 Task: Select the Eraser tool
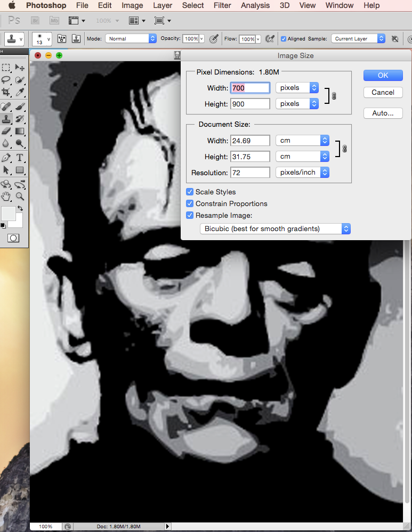[6, 131]
